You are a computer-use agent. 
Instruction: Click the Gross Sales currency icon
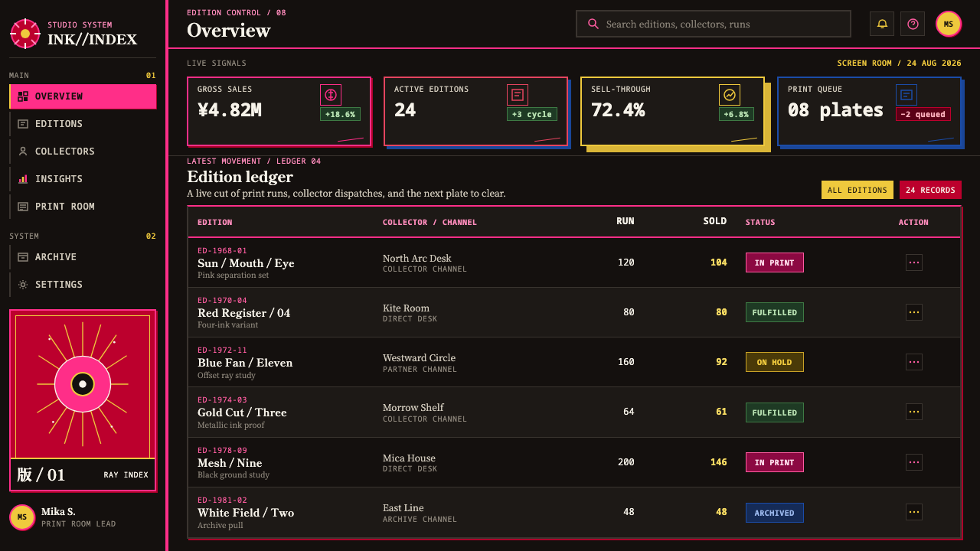click(331, 95)
